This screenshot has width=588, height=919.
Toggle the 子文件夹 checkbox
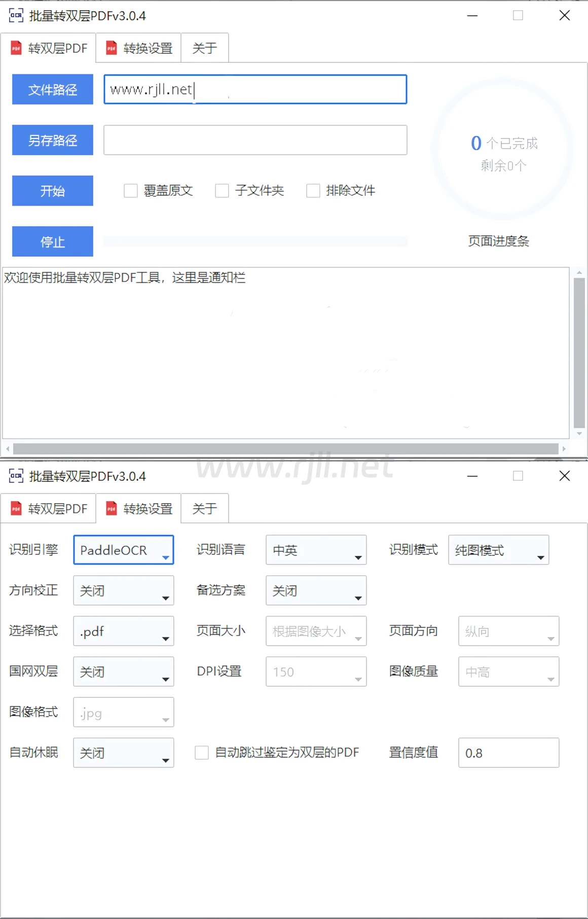coord(222,191)
